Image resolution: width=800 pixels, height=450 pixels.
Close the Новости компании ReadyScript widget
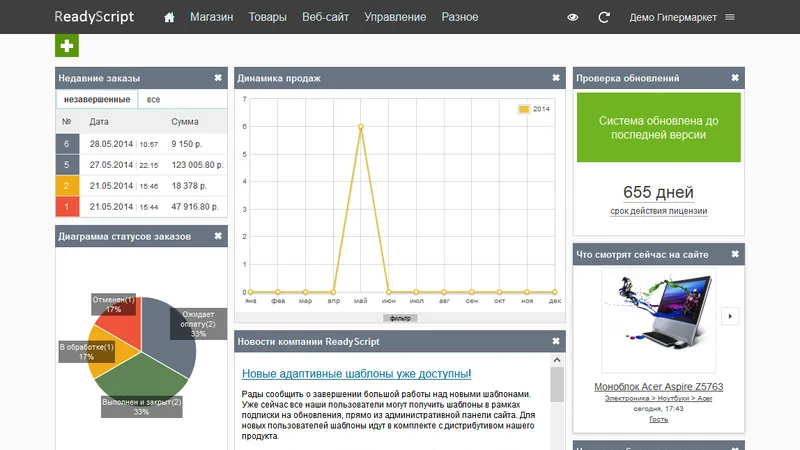(556, 341)
